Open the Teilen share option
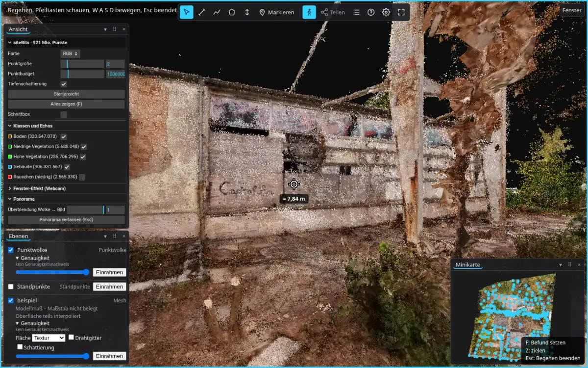588x368 pixels. coord(333,12)
